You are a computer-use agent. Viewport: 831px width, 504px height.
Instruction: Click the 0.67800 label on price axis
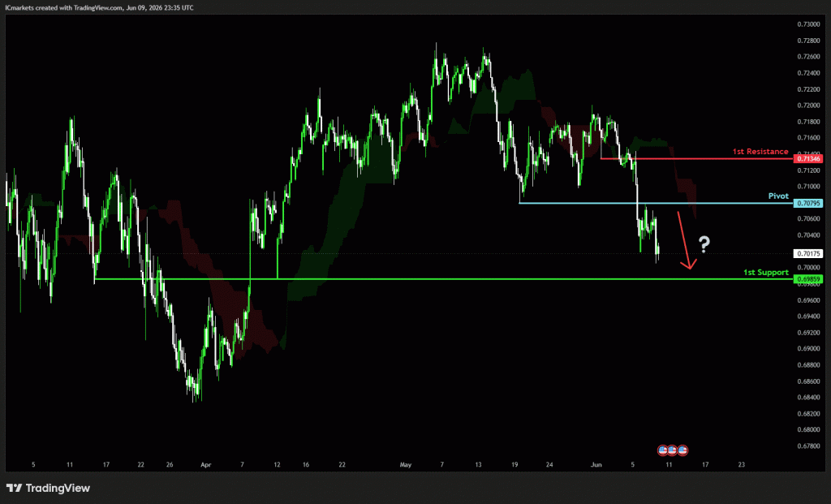click(808, 446)
